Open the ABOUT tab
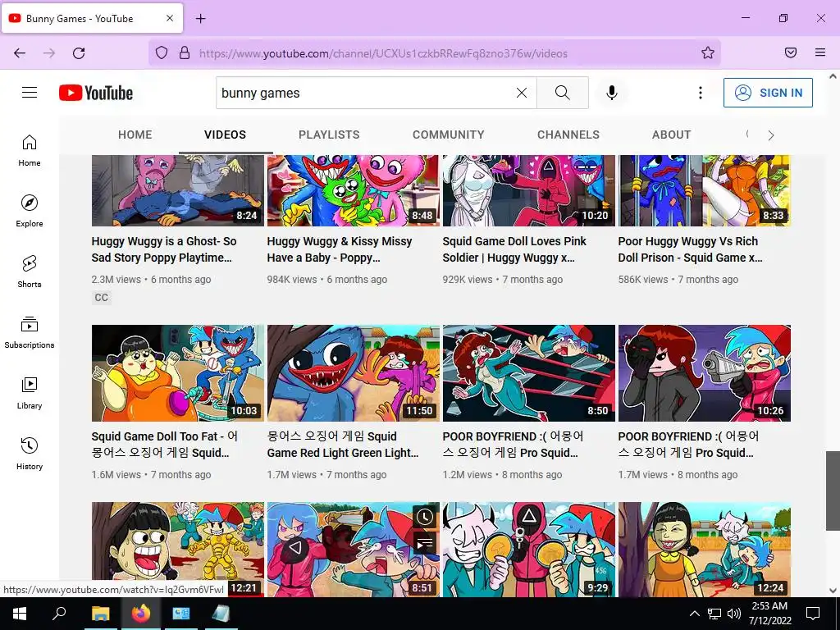 (x=671, y=135)
